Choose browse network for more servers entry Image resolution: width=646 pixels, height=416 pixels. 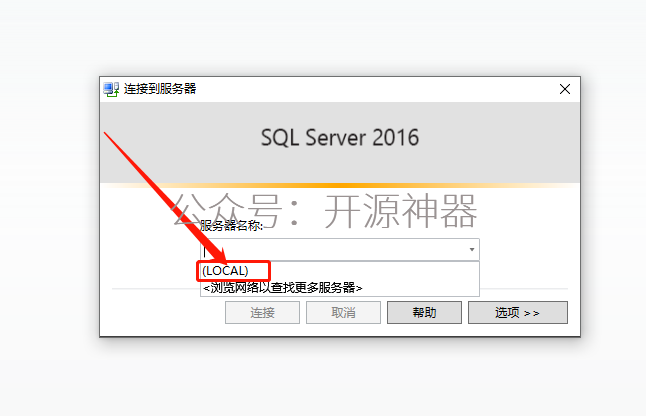coord(339,287)
